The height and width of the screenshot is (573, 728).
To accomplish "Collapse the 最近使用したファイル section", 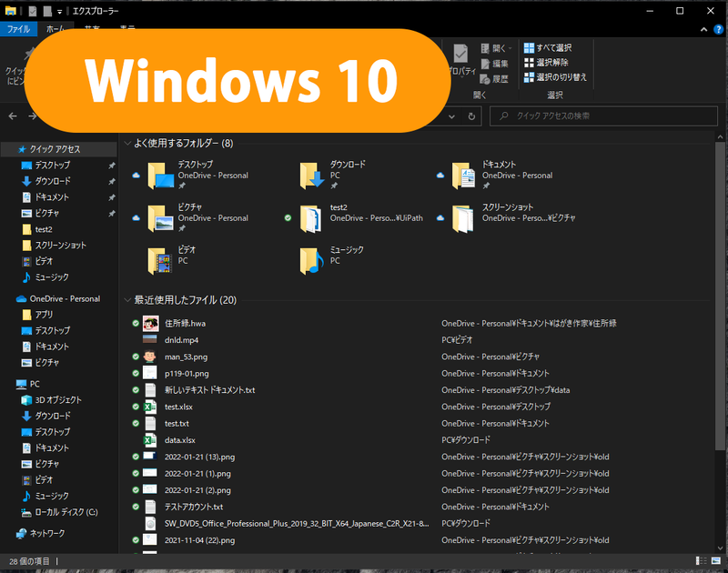I will (127, 300).
